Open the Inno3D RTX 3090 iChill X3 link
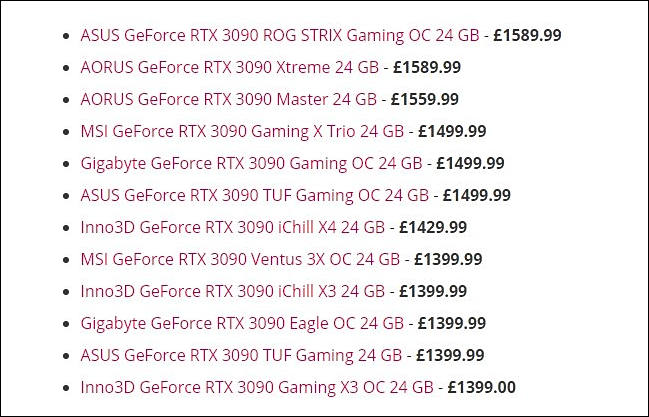 (x=233, y=292)
